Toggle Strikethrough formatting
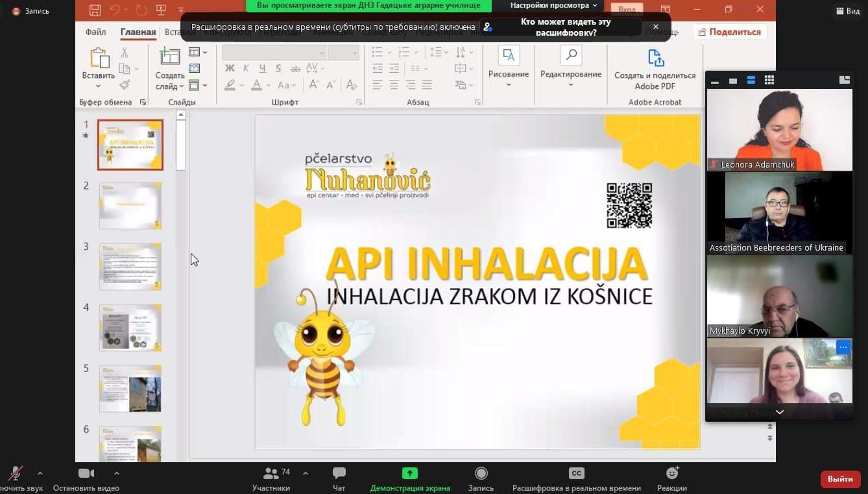The width and height of the screenshot is (868, 494). pos(295,68)
